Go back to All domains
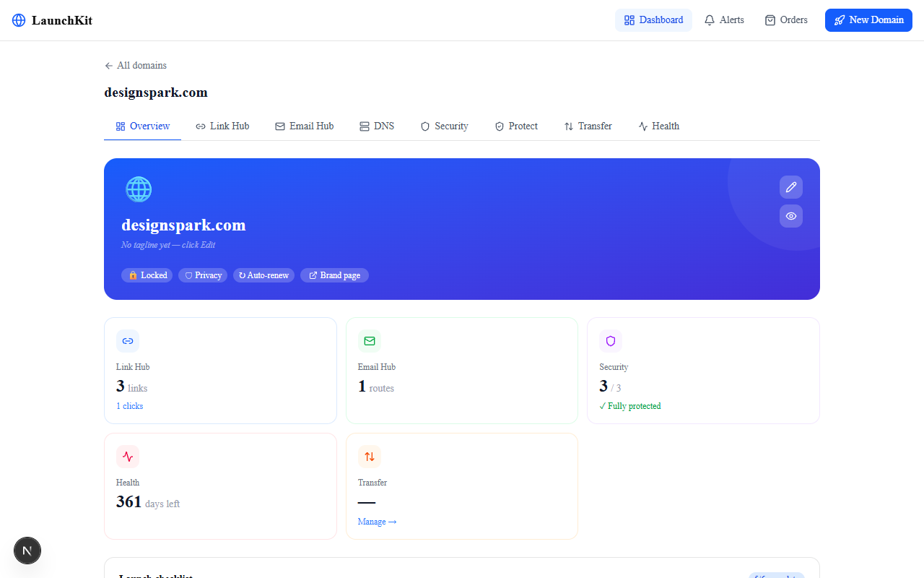This screenshot has height=578, width=924. [136, 66]
